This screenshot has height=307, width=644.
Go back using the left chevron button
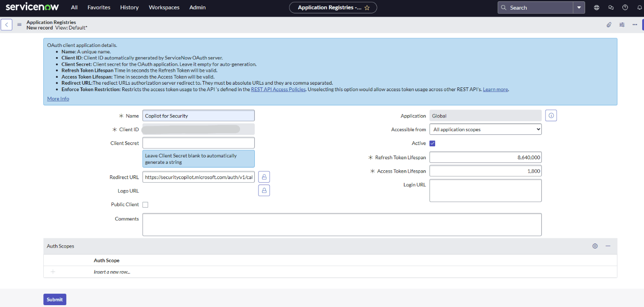[x=6, y=24]
